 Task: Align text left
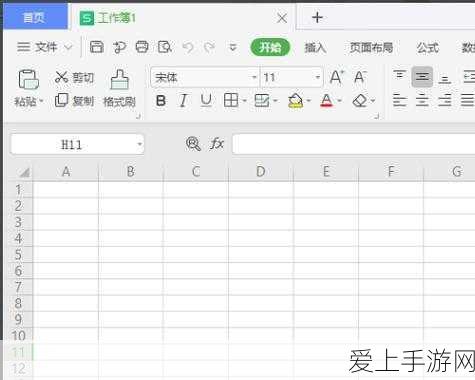[x=400, y=100]
